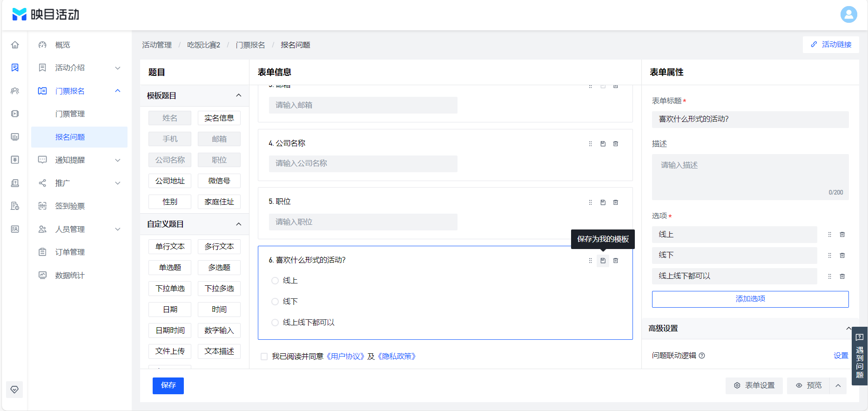Add 微信号 template question

pyautogui.click(x=219, y=181)
